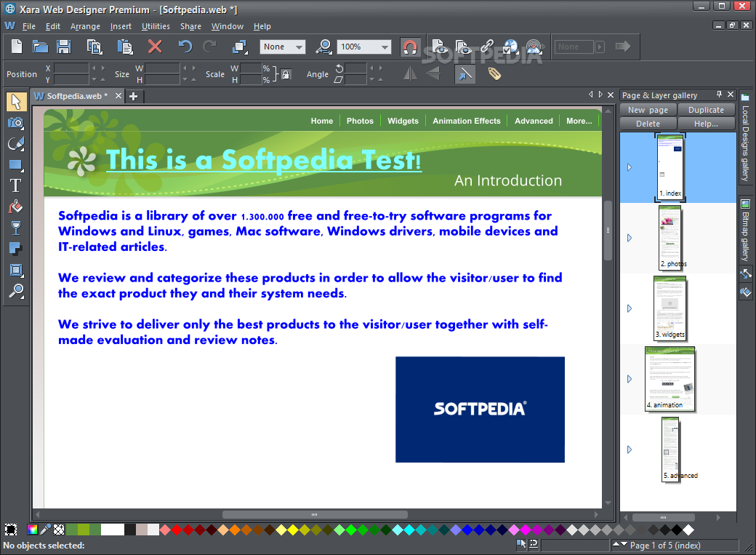Open the Arrange menu

pyautogui.click(x=85, y=26)
